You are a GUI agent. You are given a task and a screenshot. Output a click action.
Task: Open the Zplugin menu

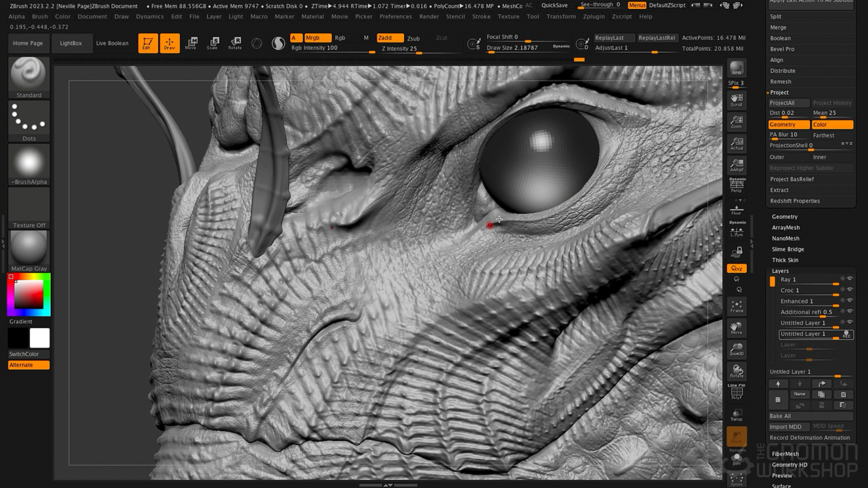pyautogui.click(x=593, y=16)
